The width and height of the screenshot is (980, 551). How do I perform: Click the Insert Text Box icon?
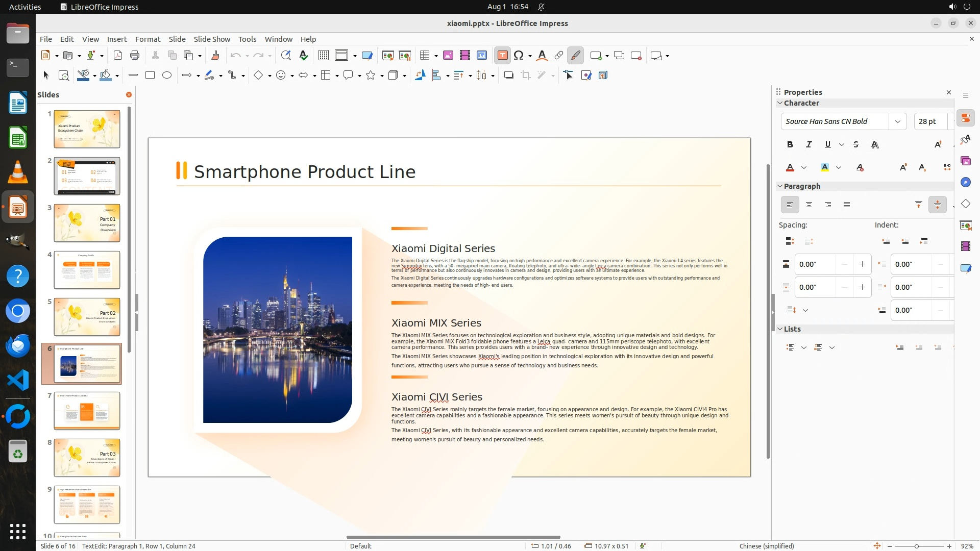(x=502, y=56)
